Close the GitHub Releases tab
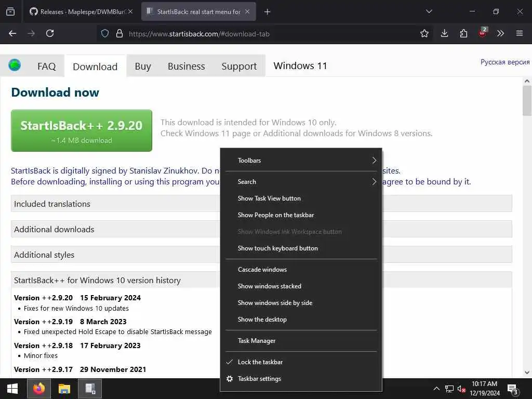532x399 pixels. [130, 11]
